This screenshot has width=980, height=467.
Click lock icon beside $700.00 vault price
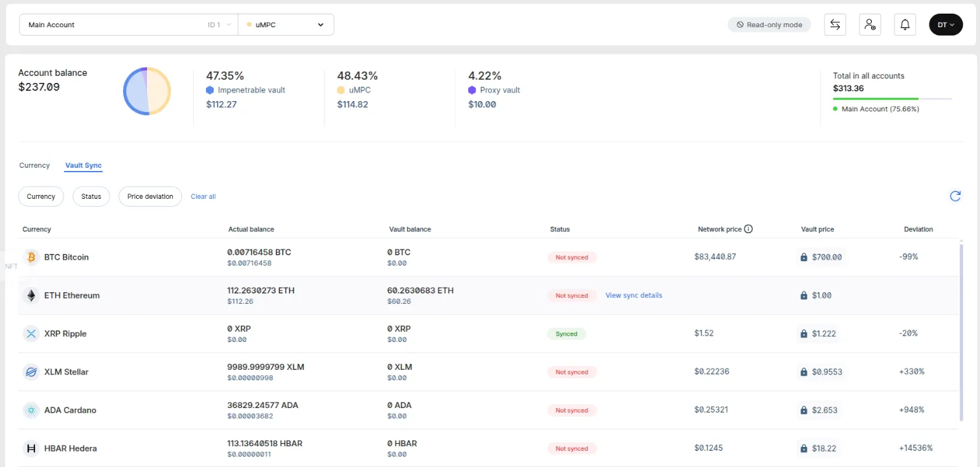pos(804,257)
